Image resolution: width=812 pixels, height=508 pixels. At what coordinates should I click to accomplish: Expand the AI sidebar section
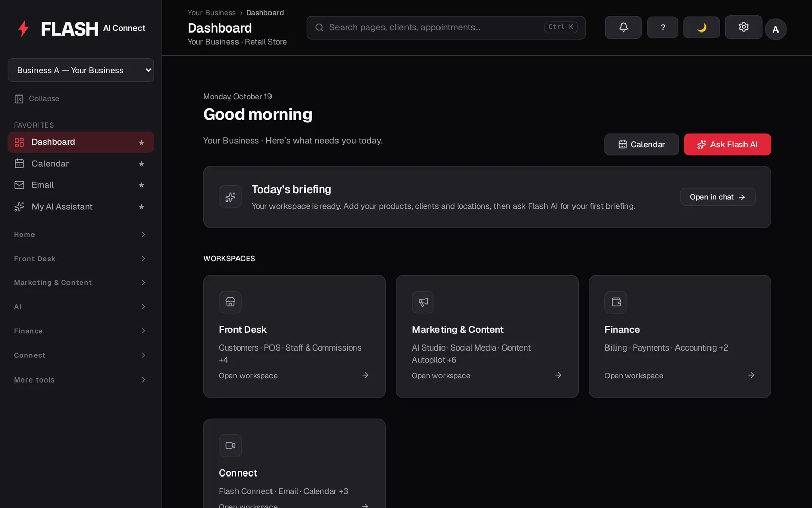click(81, 307)
